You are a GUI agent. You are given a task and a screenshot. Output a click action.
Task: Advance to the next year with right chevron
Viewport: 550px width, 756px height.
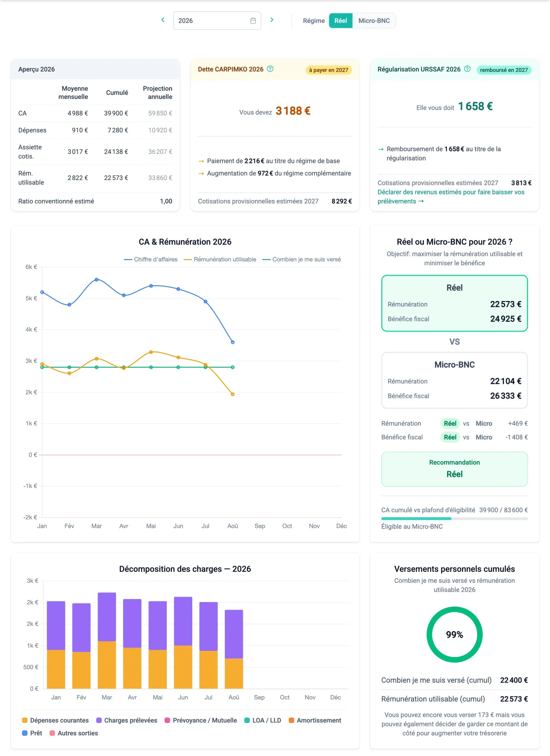(272, 20)
